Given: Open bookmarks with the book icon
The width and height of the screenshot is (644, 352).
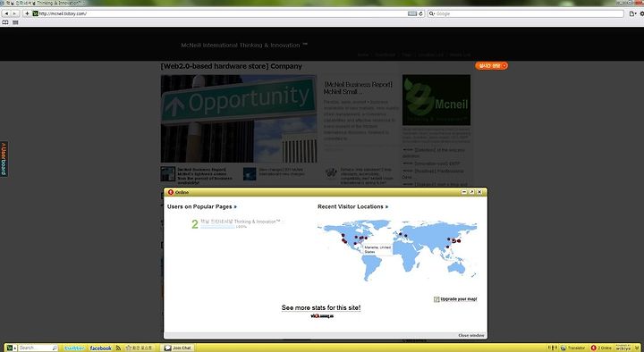Looking at the screenshot, I should click(x=5, y=22).
